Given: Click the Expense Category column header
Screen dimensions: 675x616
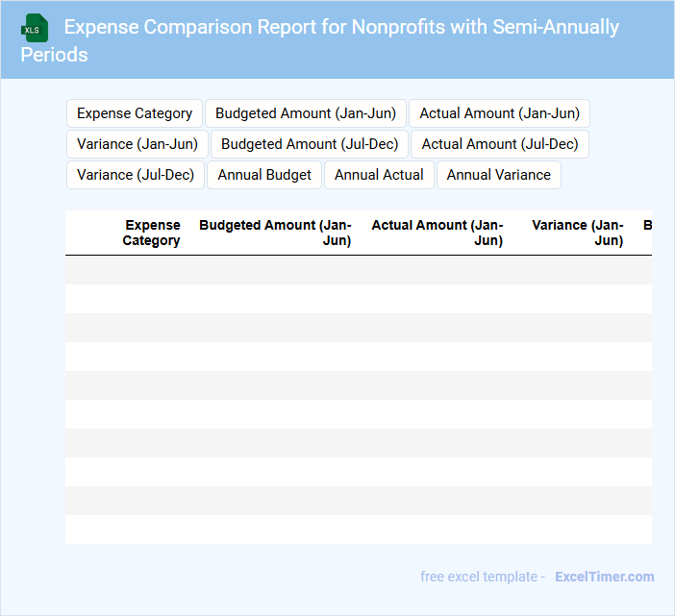Looking at the screenshot, I should click(151, 233).
